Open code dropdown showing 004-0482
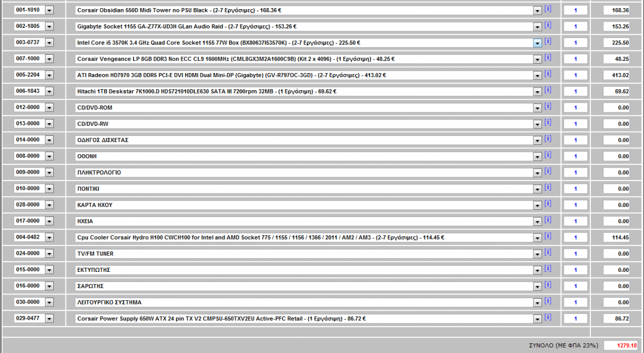The width and height of the screenshot is (644, 353). pyautogui.click(x=49, y=237)
